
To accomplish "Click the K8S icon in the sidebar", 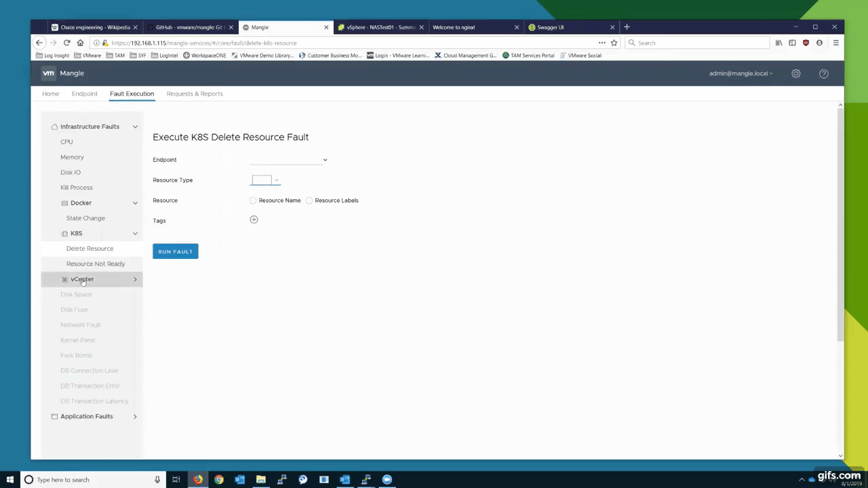I will click(x=64, y=233).
